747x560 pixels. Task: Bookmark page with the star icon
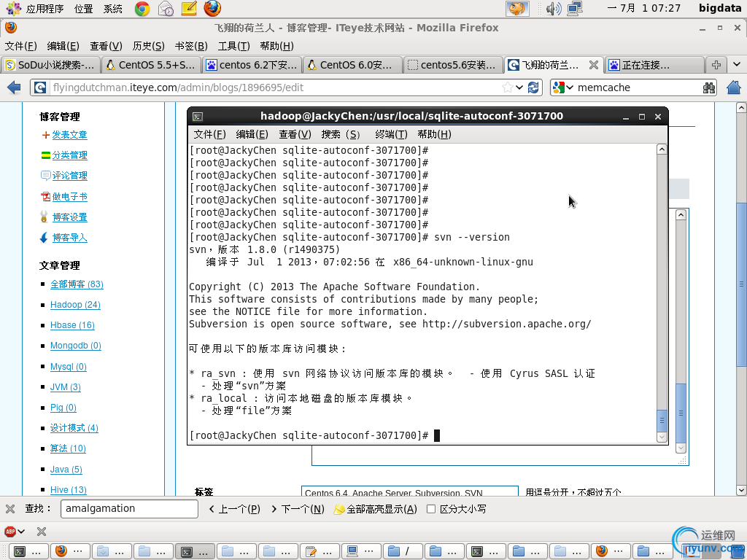pos(508,87)
